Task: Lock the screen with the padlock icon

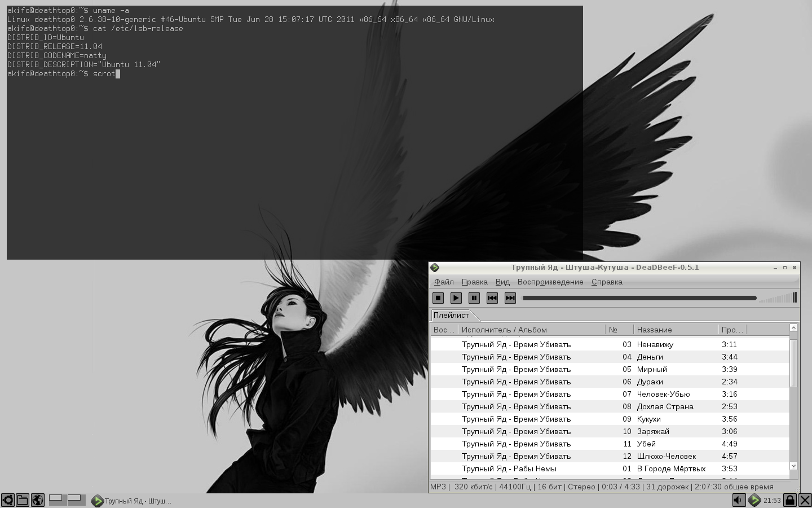Action: [x=790, y=500]
